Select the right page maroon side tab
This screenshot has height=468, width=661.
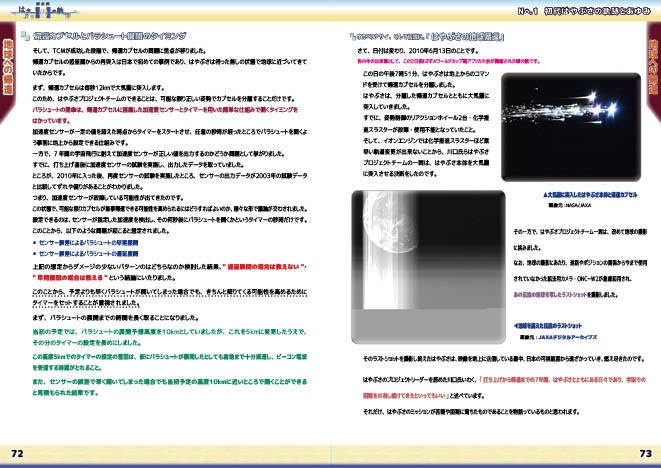[653, 72]
